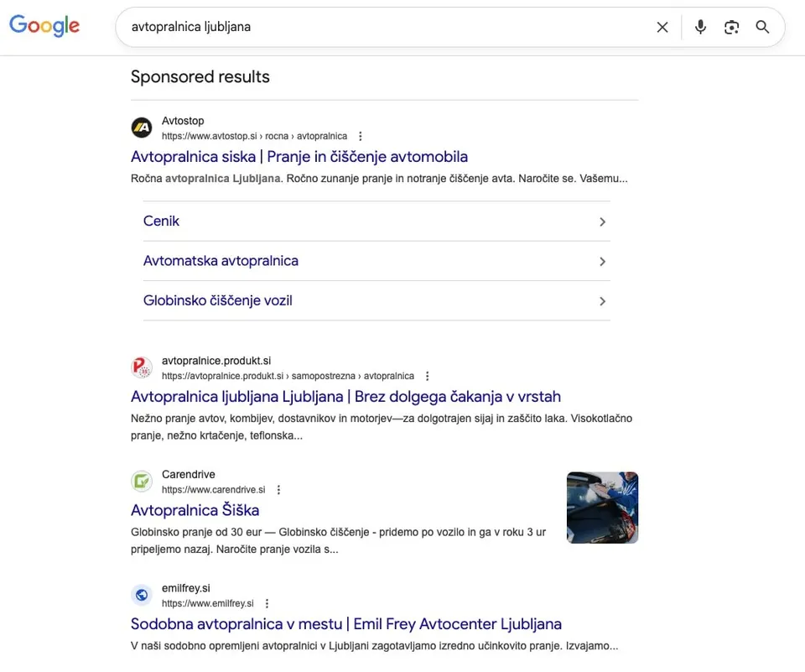Click the Carendrive car wash thumbnail
Viewport: 805px width, 672px height.
[x=602, y=508]
